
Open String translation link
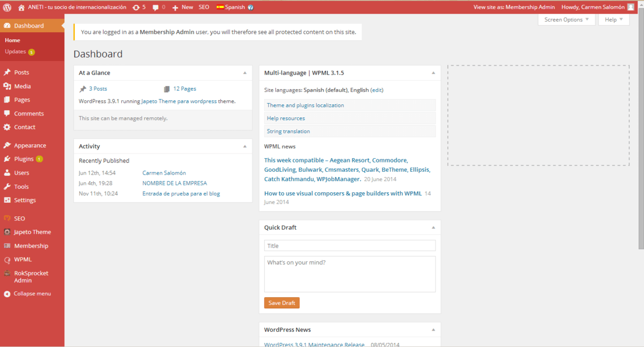[x=288, y=131]
